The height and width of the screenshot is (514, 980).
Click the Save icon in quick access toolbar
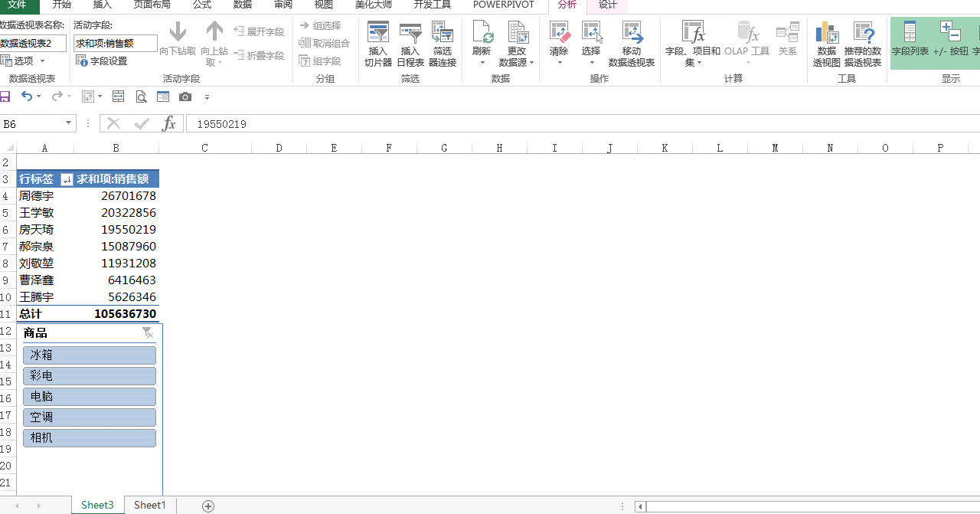5,97
